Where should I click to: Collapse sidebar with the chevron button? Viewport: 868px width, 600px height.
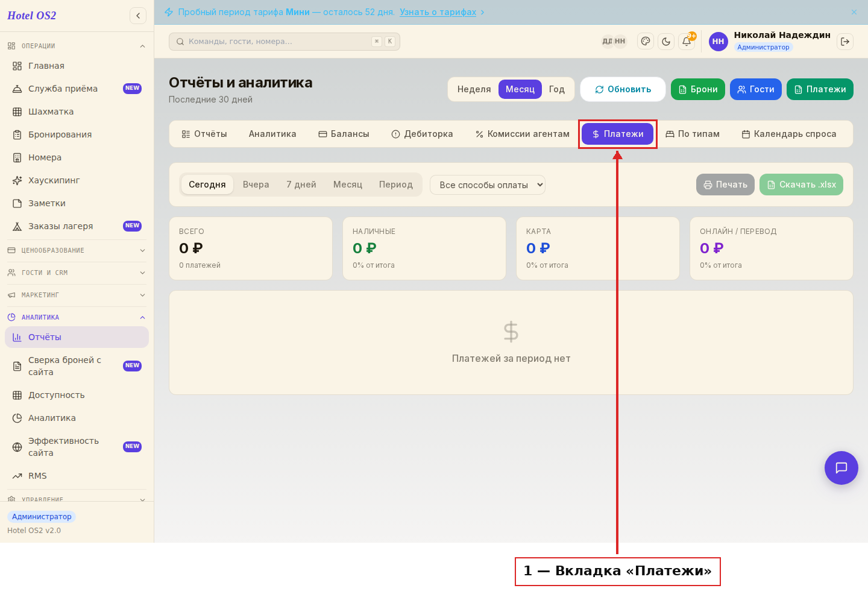pos(138,16)
